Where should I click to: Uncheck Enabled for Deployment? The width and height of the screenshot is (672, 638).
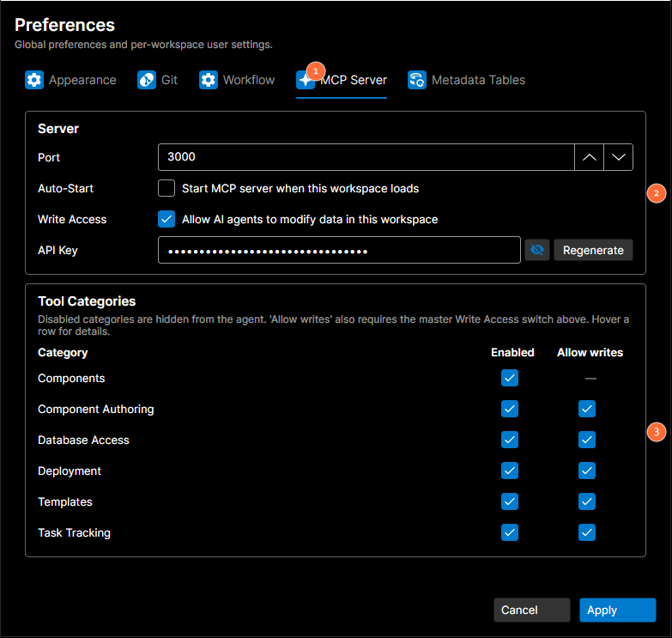(x=510, y=471)
